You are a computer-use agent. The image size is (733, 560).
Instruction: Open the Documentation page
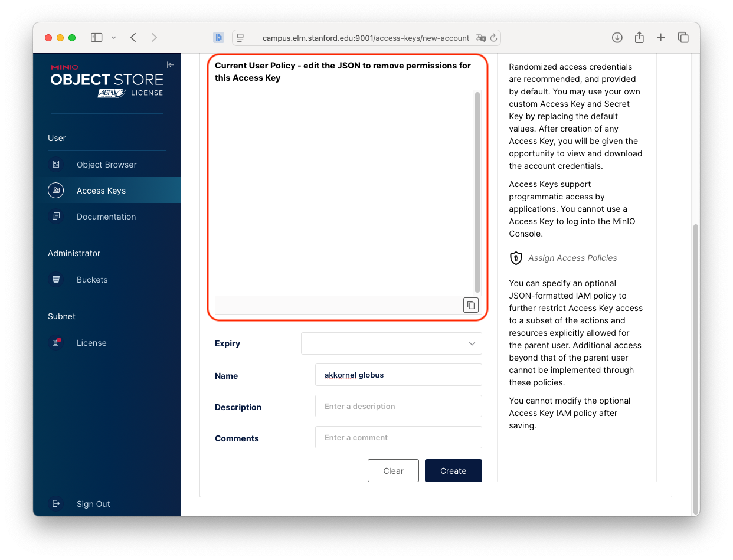(106, 217)
